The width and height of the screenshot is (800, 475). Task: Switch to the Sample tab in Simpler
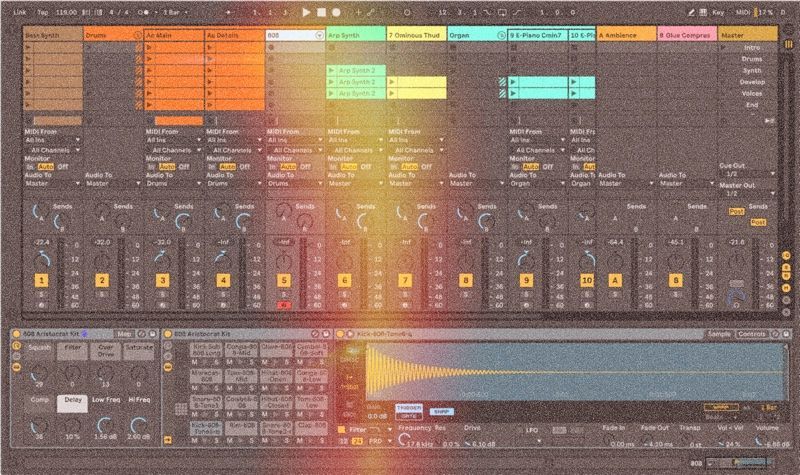[x=719, y=334]
